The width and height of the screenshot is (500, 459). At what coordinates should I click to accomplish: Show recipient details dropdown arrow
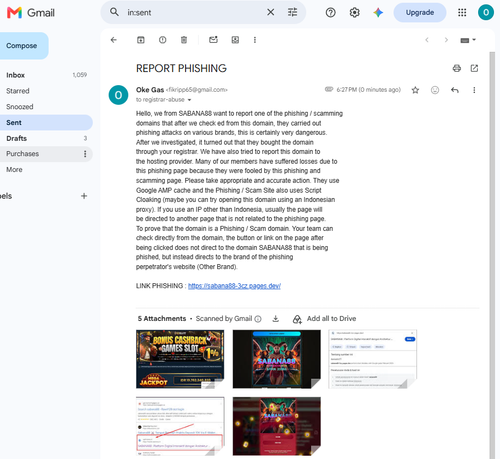189,100
